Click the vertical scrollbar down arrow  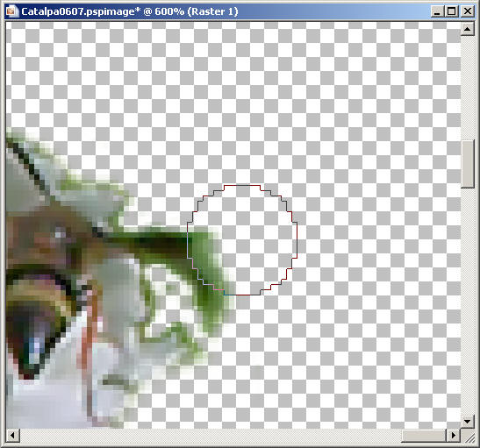click(468, 422)
